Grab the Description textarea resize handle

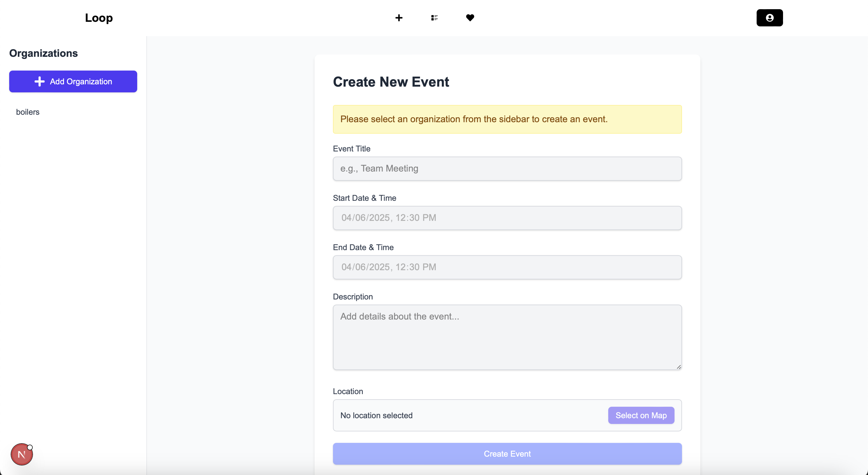tap(679, 367)
